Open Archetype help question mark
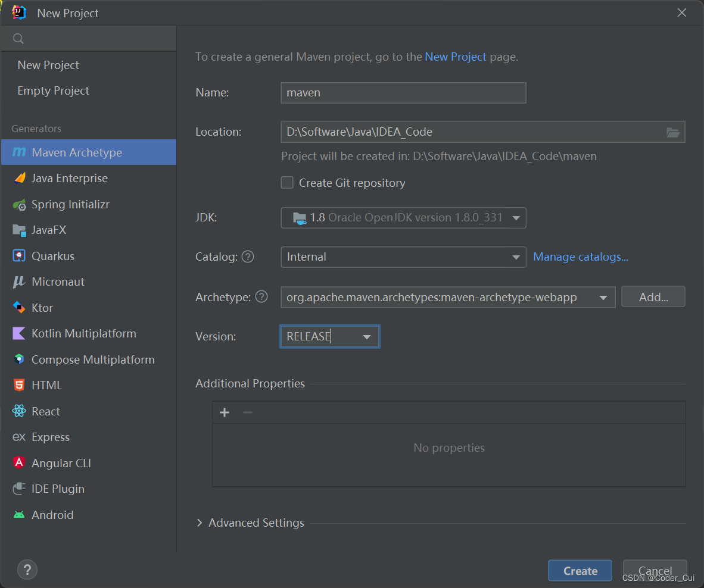704x588 pixels. (x=261, y=296)
